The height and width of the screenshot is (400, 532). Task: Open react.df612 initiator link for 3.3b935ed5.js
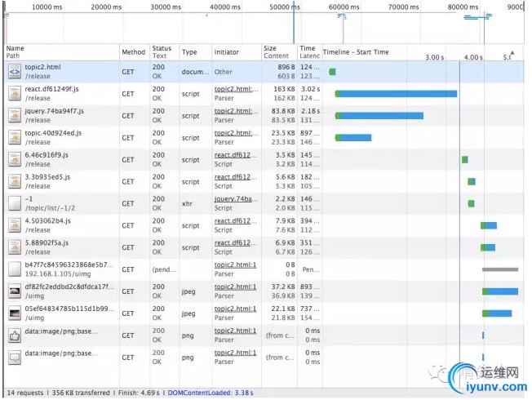pos(236,177)
